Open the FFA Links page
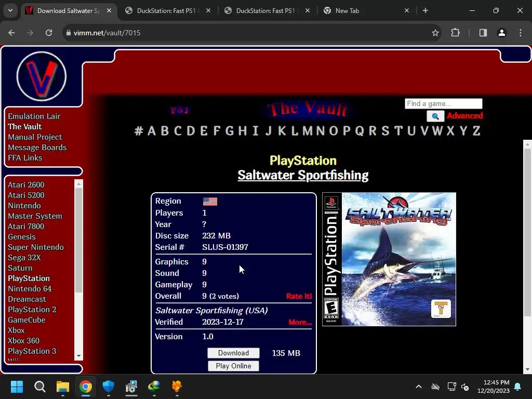 click(25, 158)
